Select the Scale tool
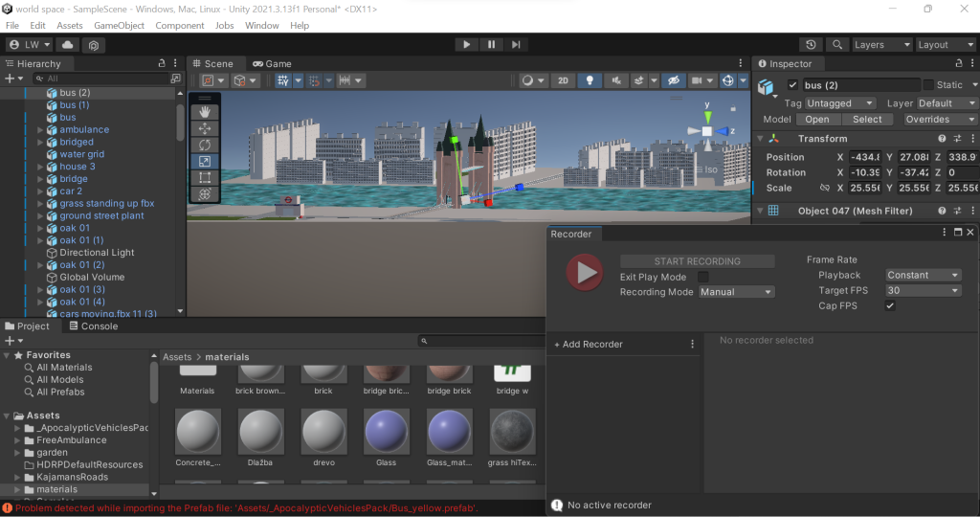The width and height of the screenshot is (980, 517). click(x=205, y=161)
